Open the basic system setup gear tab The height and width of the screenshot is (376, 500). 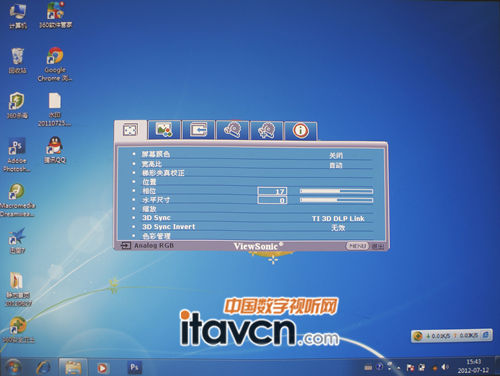click(x=233, y=130)
